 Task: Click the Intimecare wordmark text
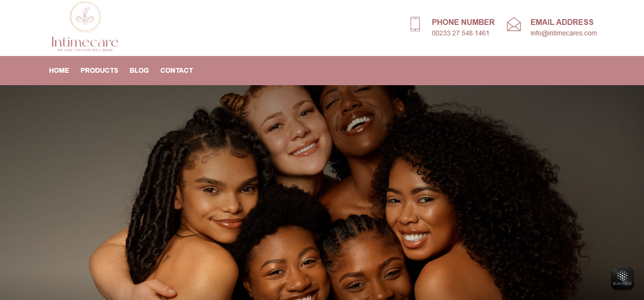85,42
